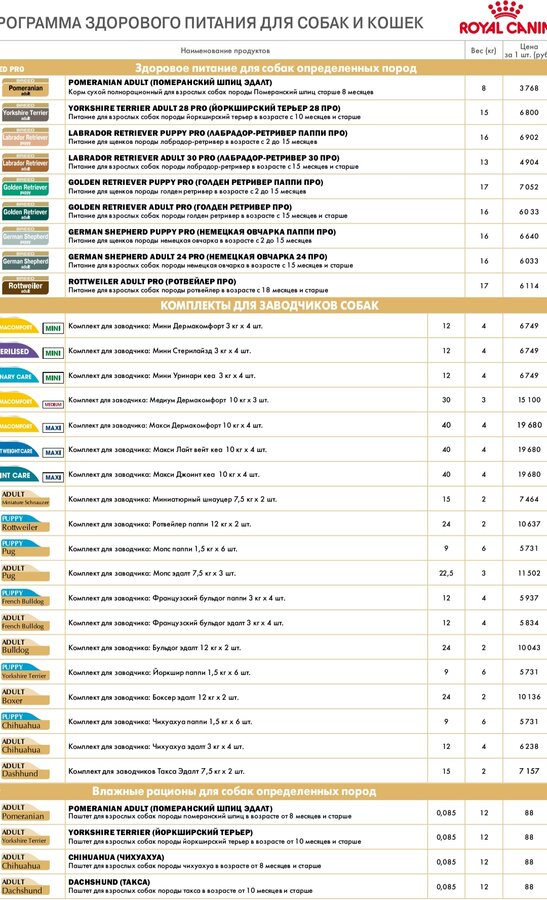547x900 pixels.
Task: Click price 6114 in the Rottweiler Adult row
Action: point(529,285)
